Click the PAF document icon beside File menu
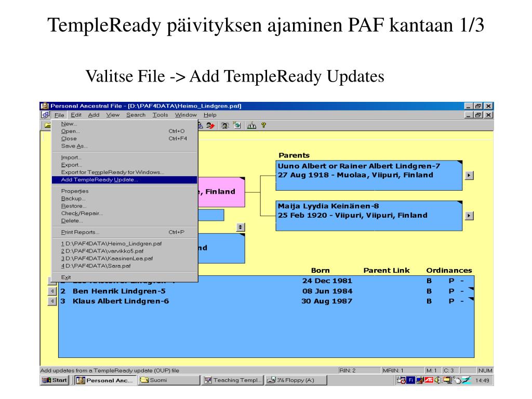The image size is (532, 399). (46, 115)
